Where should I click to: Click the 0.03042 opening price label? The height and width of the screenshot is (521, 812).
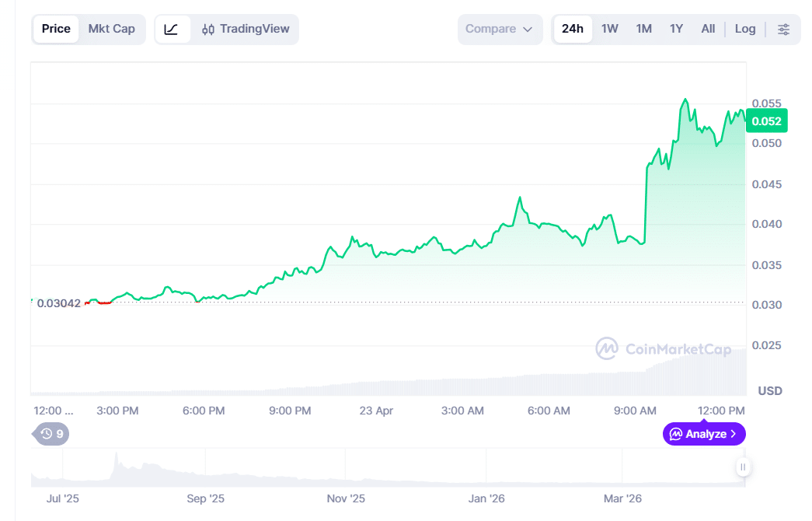(58, 302)
